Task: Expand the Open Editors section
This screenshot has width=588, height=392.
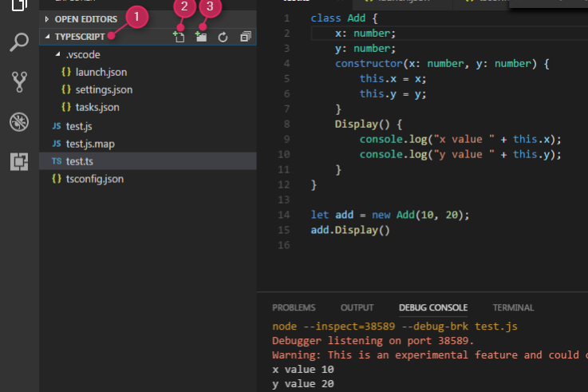Action: click(85, 18)
